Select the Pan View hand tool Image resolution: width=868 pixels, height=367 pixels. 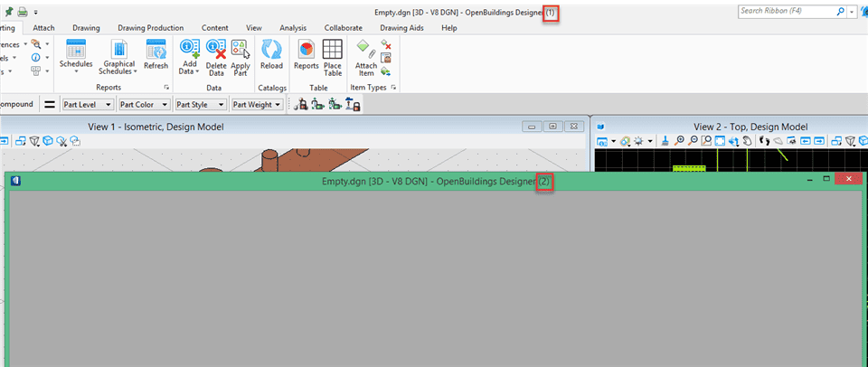[x=747, y=141]
